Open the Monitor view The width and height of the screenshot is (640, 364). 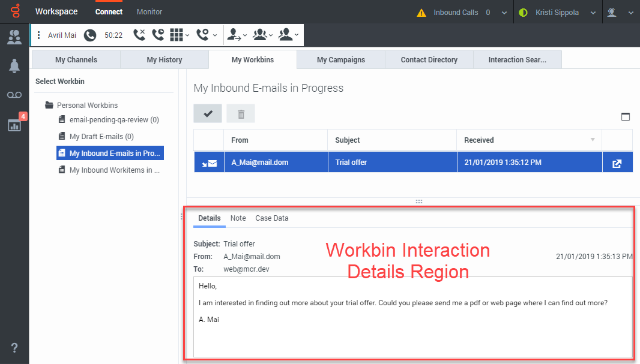[x=149, y=12]
